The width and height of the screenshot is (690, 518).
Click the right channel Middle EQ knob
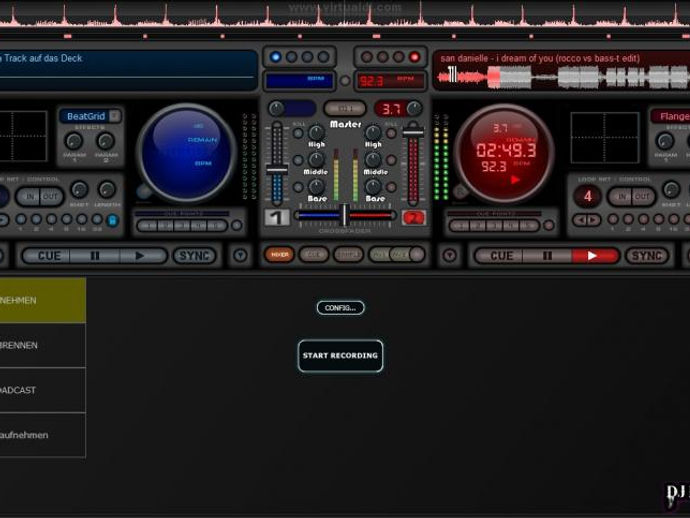[x=373, y=159]
